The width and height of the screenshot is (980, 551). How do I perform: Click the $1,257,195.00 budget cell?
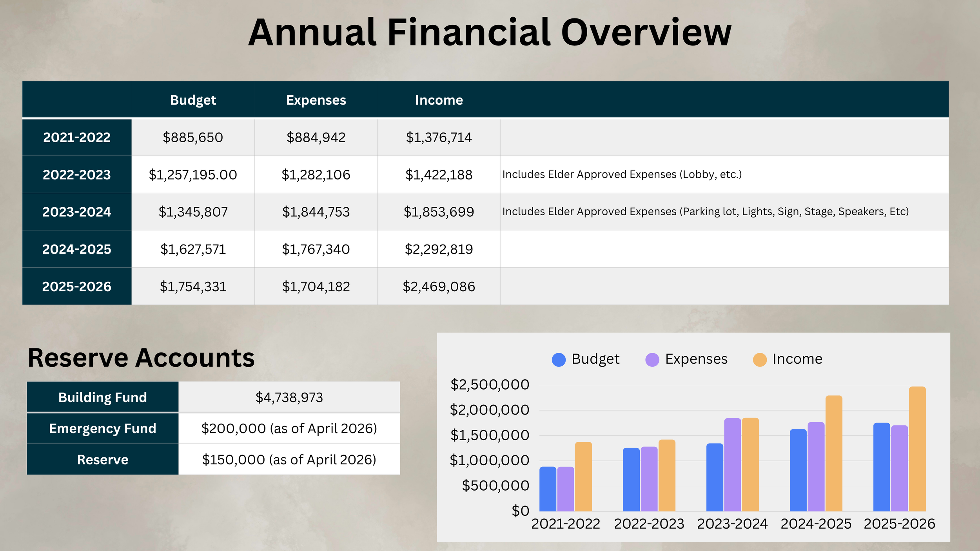pos(193,175)
